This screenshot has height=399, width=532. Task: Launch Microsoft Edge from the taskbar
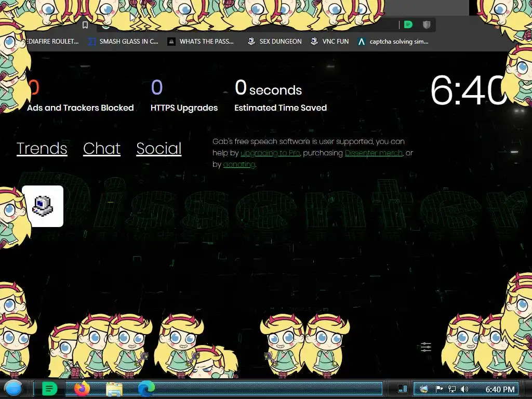coord(146,389)
